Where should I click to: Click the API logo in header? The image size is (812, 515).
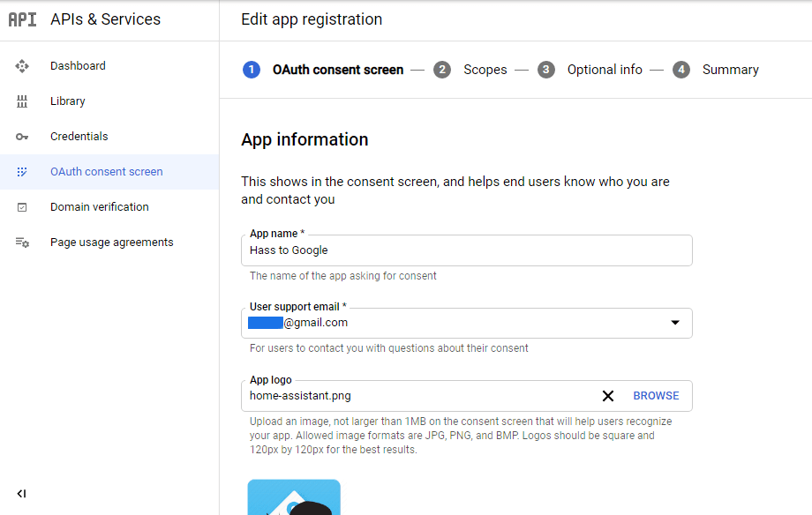[22, 19]
